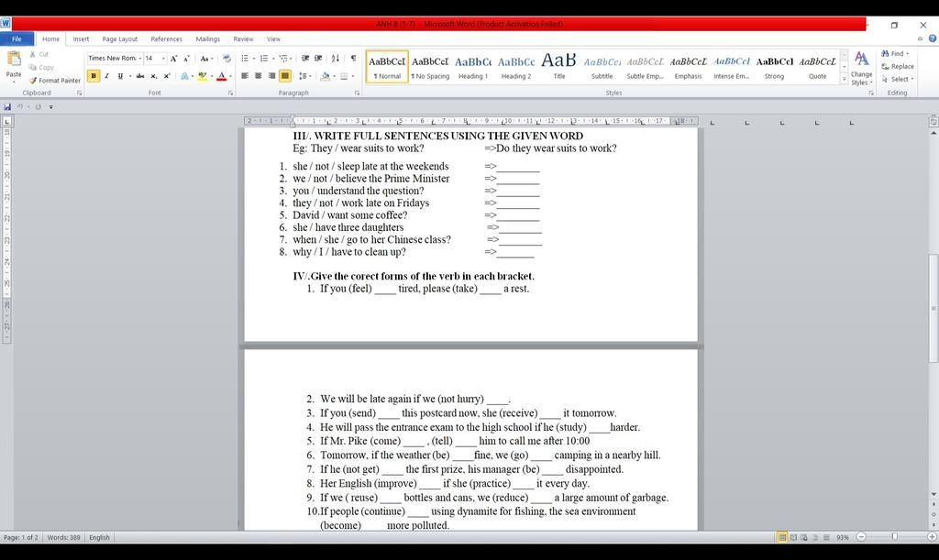Open Paste options arrow
This screenshot has height=560, width=939.
(x=13, y=80)
